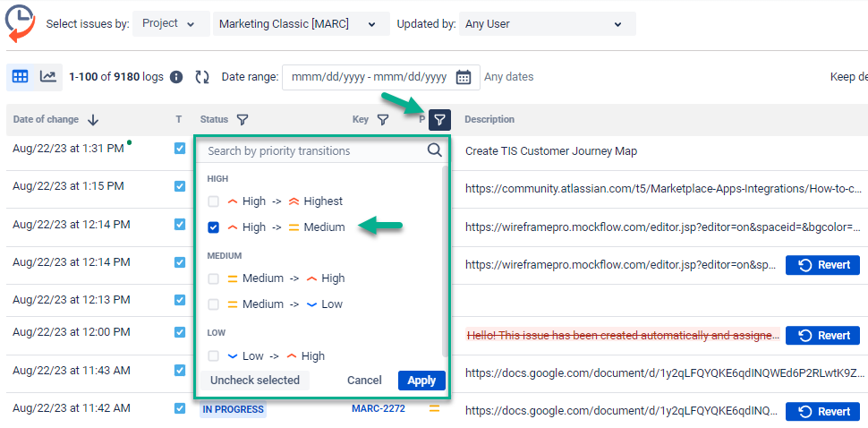Image resolution: width=868 pixels, height=428 pixels.
Task: Apply the priority filter
Action: click(x=421, y=381)
